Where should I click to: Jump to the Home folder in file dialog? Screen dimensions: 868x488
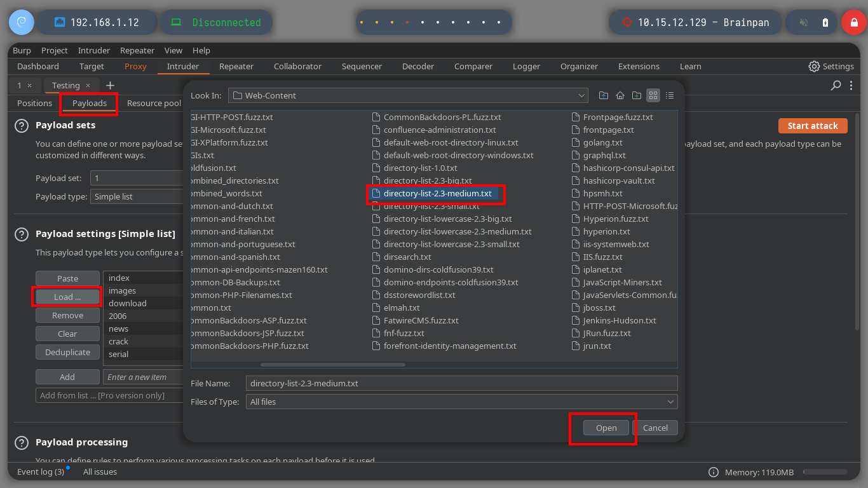620,95
